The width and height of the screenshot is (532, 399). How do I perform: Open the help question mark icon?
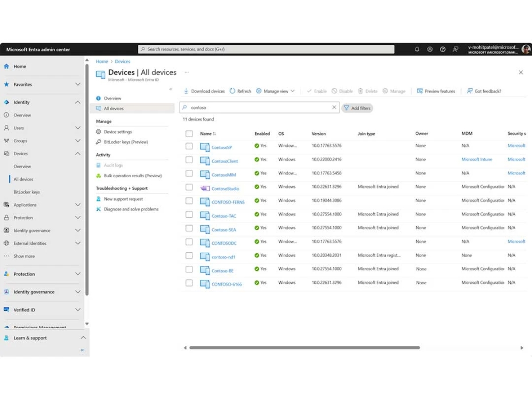click(x=442, y=49)
